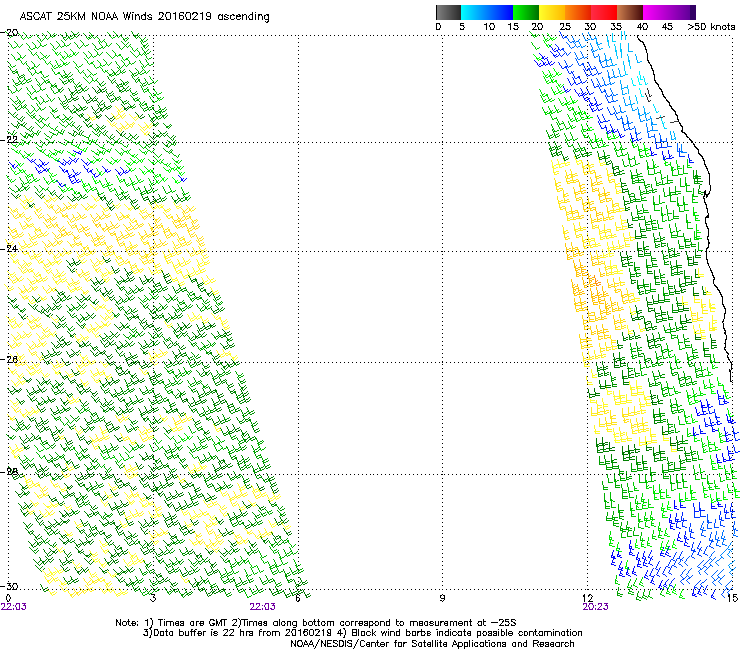The width and height of the screenshot is (740, 650).
Task: Click the '6' longitude axis label
Action: point(297,598)
